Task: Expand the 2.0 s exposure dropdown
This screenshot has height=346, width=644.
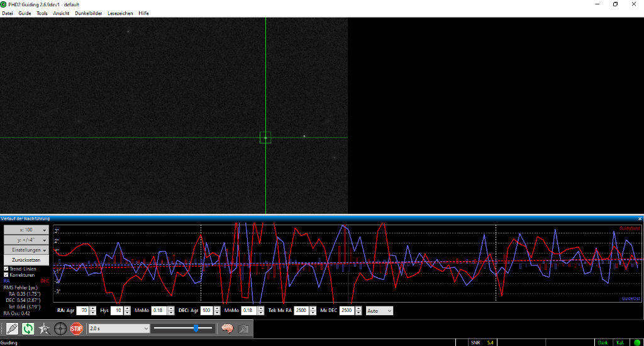Action: [119, 328]
